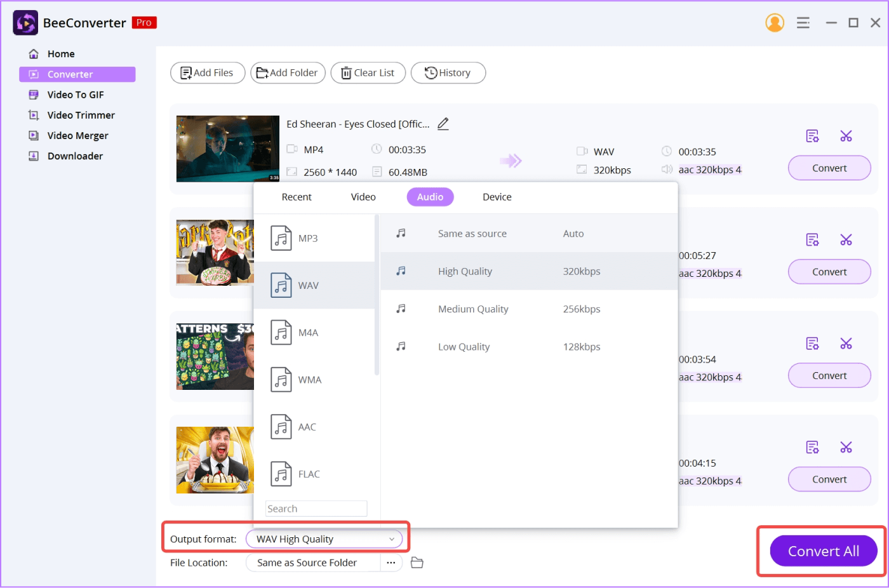Select the Audio format tab
The width and height of the screenshot is (889, 588).
[x=430, y=197]
